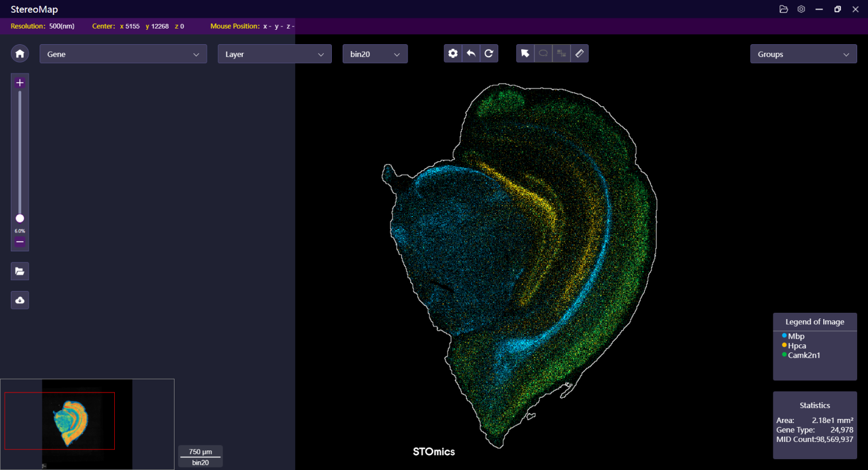Click the cloud download icon
This screenshot has height=470, width=868.
click(20, 300)
